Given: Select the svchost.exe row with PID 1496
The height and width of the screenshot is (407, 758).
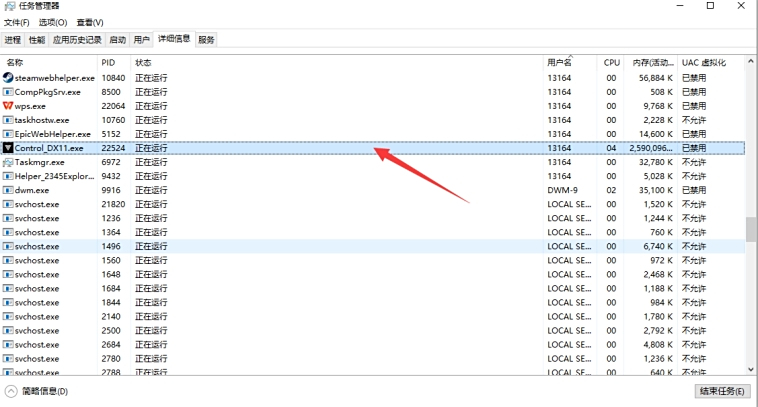Looking at the screenshot, I should point(300,246).
